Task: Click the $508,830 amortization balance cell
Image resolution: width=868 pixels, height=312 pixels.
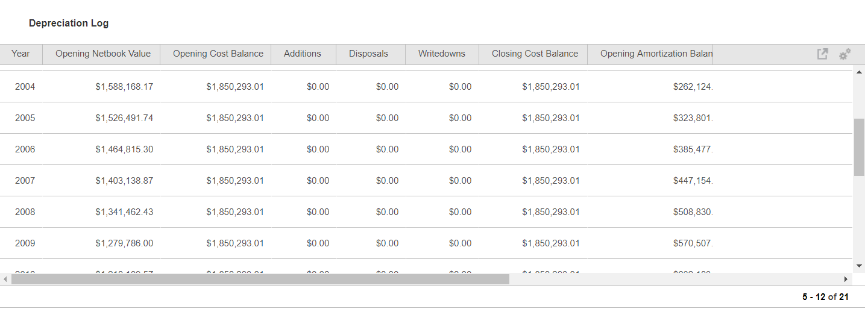Action: click(x=693, y=212)
